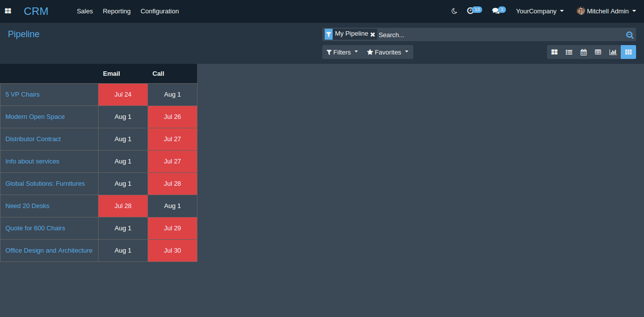The height and width of the screenshot is (317, 644).
Task: Switch to Graph view
Action: tap(613, 52)
